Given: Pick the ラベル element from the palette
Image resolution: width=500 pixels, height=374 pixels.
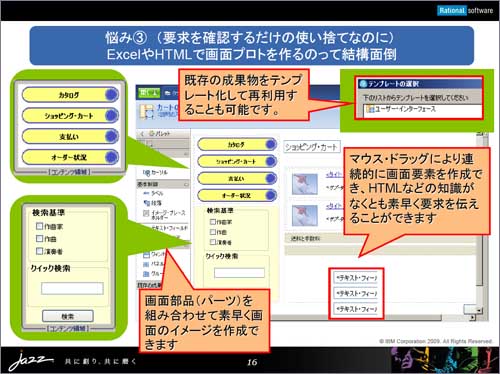Looking at the screenshot, I should tap(153, 193).
